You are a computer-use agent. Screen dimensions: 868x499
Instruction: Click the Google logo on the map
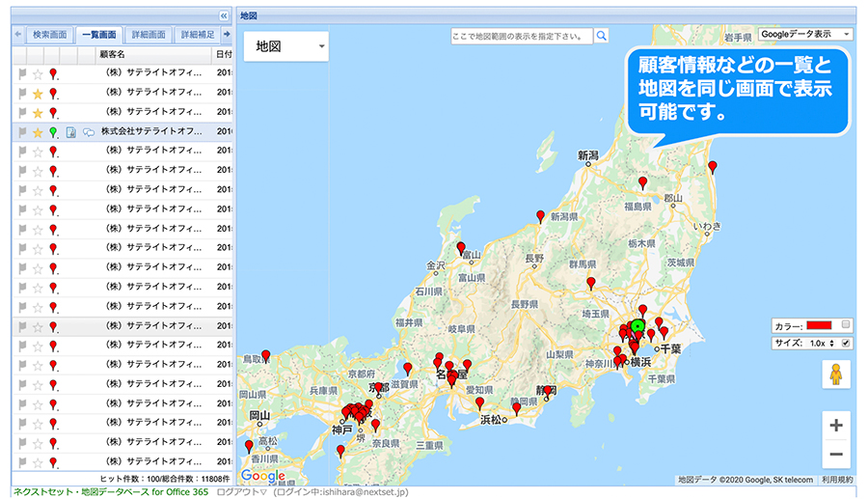[263, 476]
